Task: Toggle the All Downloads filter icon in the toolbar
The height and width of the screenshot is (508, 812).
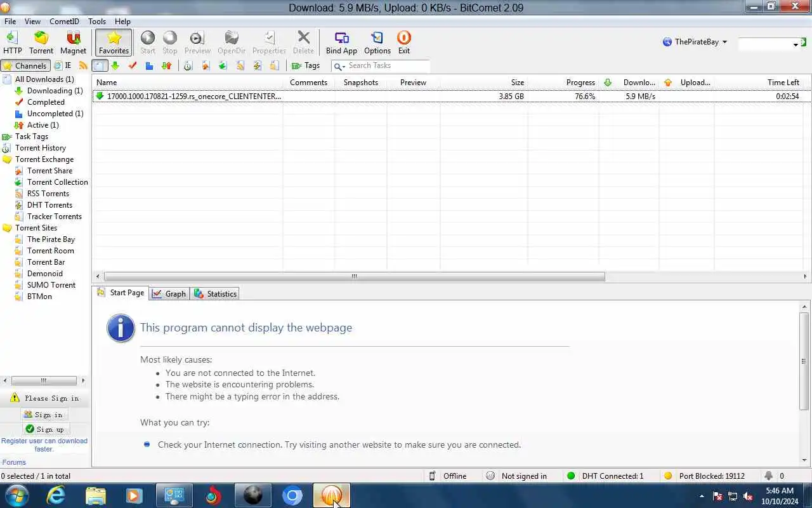Action: pos(100,65)
